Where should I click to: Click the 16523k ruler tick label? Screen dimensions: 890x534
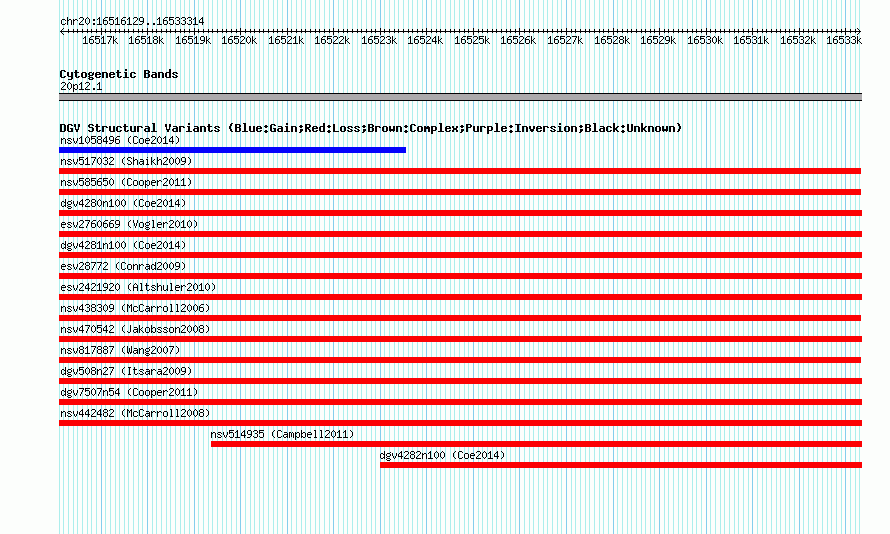point(379,40)
